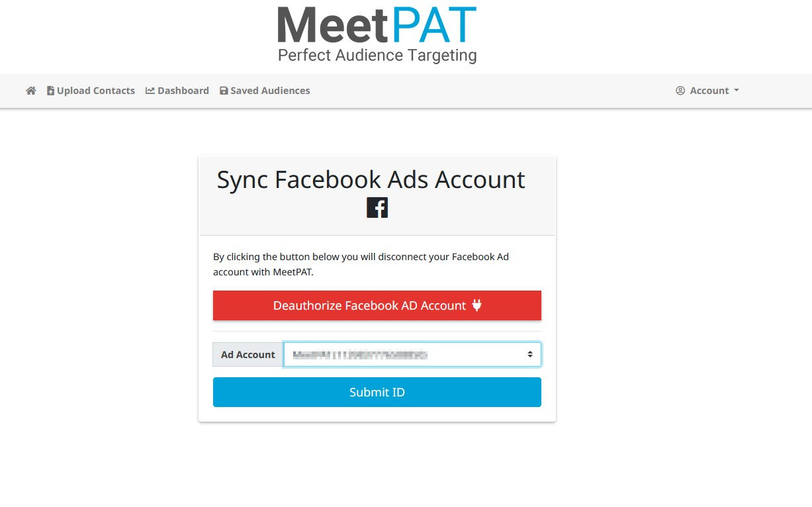Click the MeetPAT logo at top
Image resolution: width=812 pixels, height=507 pixels.
click(x=377, y=26)
